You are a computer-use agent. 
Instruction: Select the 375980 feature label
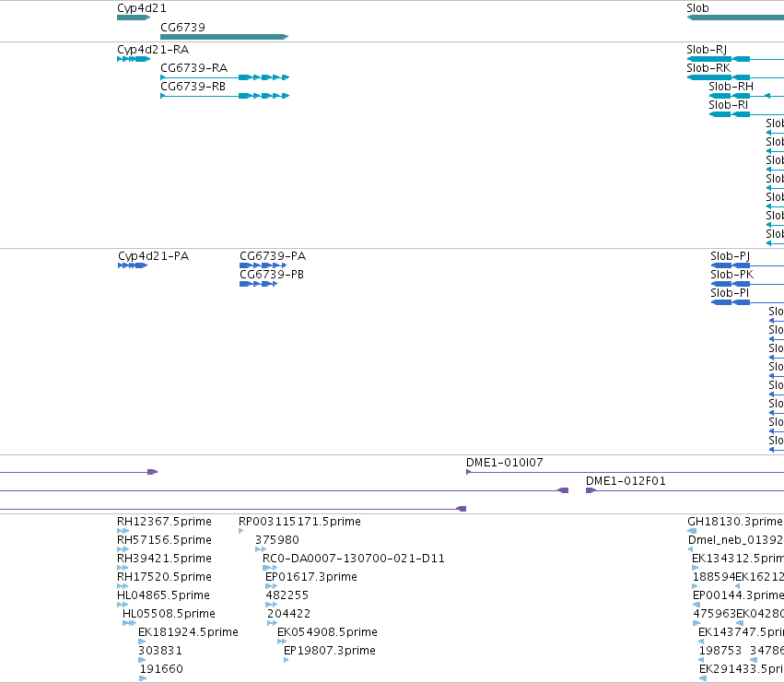tap(277, 540)
